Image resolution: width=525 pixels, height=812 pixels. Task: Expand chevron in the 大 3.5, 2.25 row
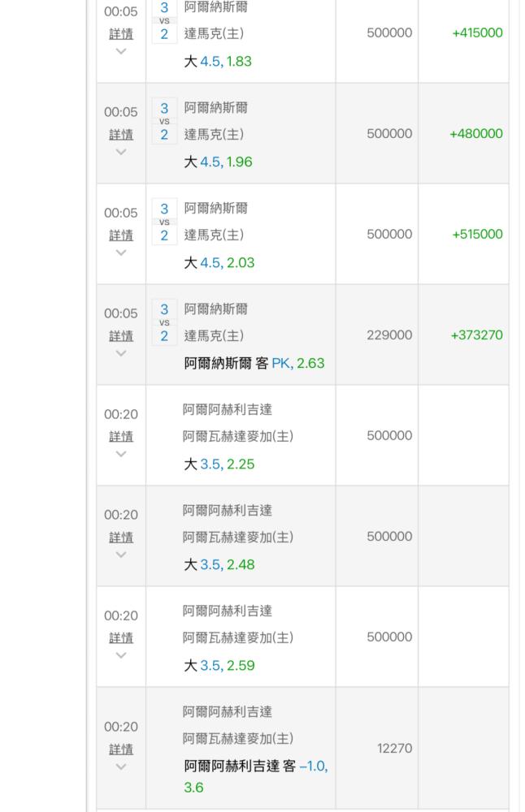[120, 455]
